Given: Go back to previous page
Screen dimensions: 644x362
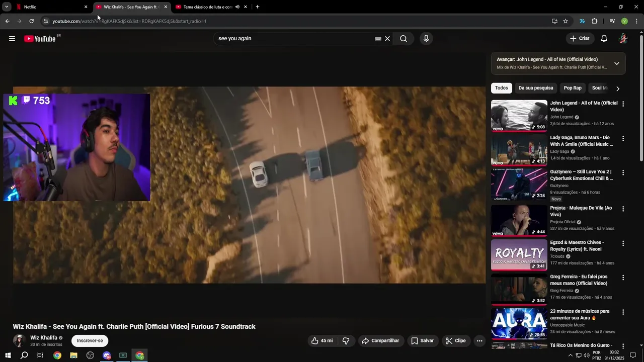Looking at the screenshot, I should [7, 21].
